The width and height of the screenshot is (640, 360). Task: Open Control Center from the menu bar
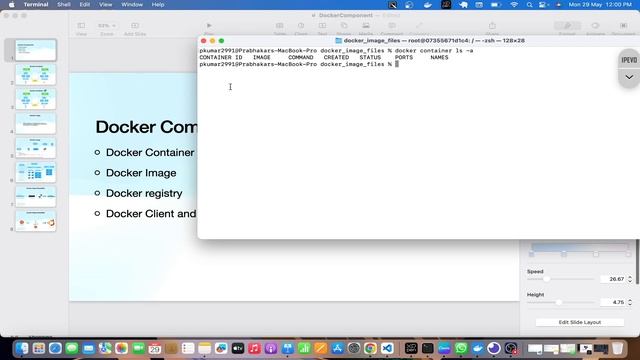pyautogui.click(x=543, y=4)
